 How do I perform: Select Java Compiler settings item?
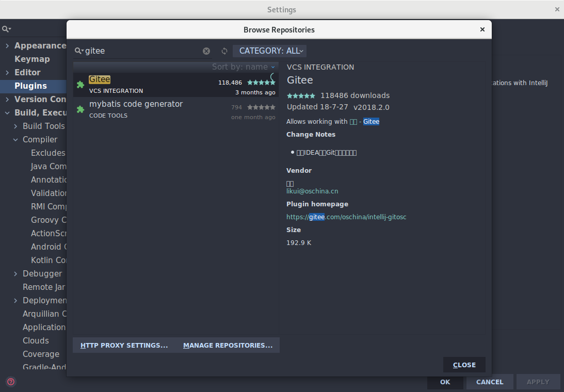tap(49, 166)
